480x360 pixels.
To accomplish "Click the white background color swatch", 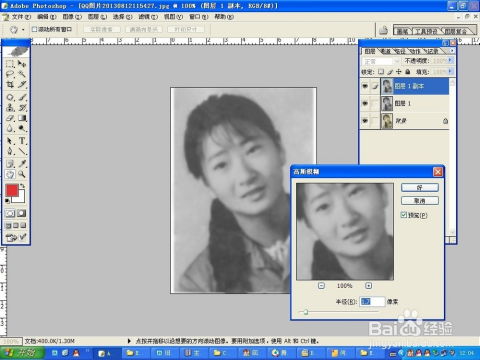I will click(x=19, y=197).
